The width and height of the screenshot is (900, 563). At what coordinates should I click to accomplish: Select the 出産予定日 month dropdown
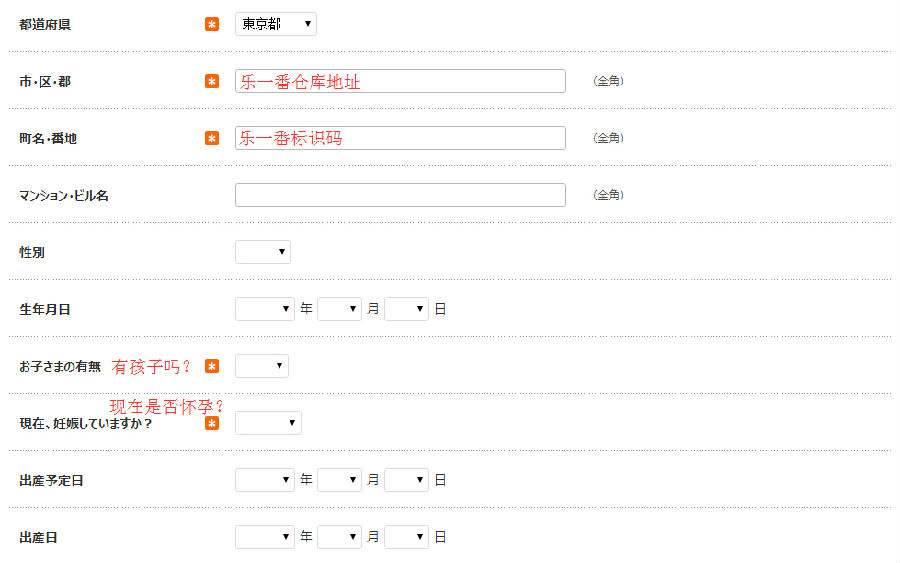339,480
